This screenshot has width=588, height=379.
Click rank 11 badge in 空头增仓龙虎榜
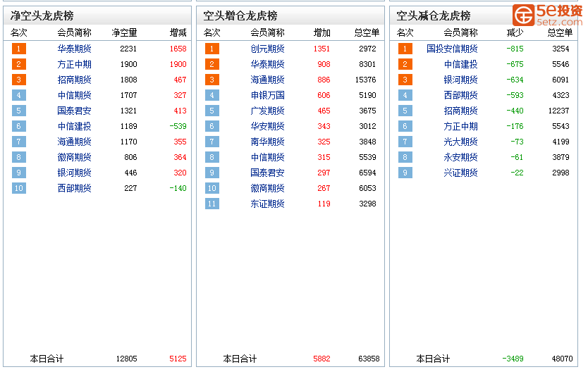click(212, 204)
